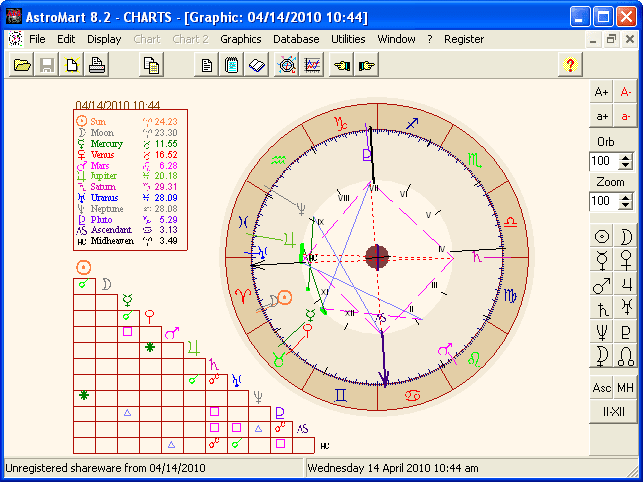Open the Graphics menu
643x482 pixels.
tap(241, 39)
